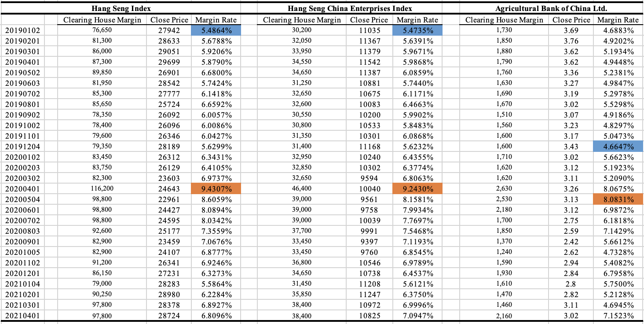Click the 46,400 clearing house margin cell
The height and width of the screenshot is (324, 644).
(302, 189)
